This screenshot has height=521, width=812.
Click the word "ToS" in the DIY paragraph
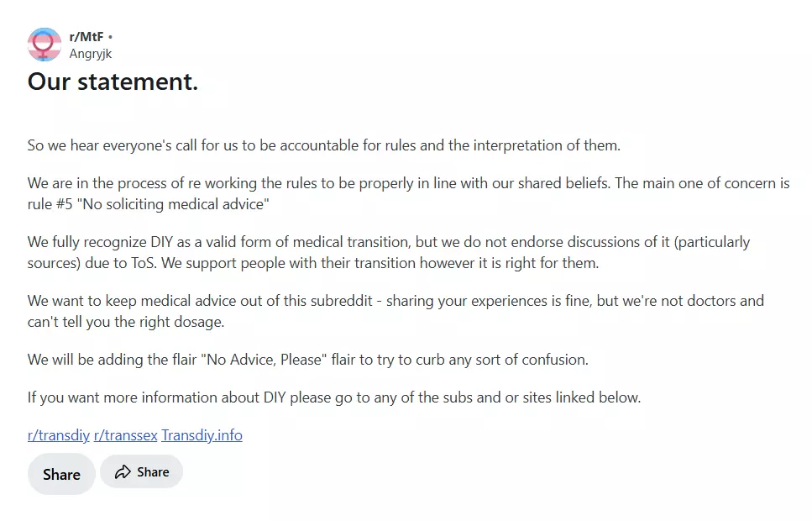[x=144, y=263]
